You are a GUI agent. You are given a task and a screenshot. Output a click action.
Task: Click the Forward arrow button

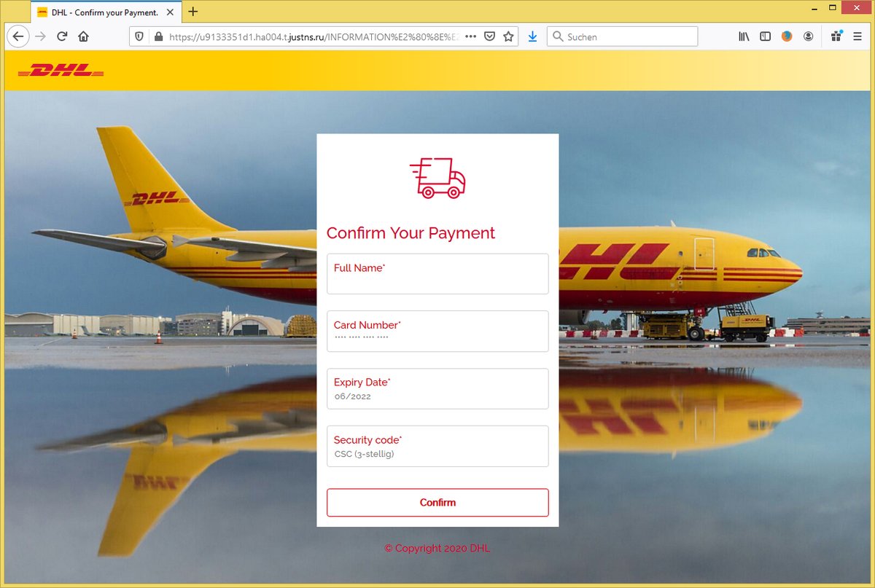[40, 36]
